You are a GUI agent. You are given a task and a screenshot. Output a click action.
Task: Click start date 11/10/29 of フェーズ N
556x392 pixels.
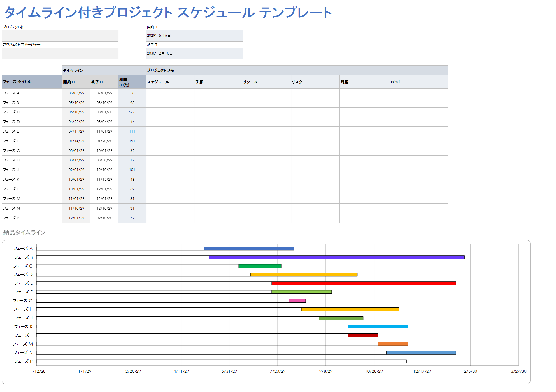pyautogui.click(x=76, y=208)
